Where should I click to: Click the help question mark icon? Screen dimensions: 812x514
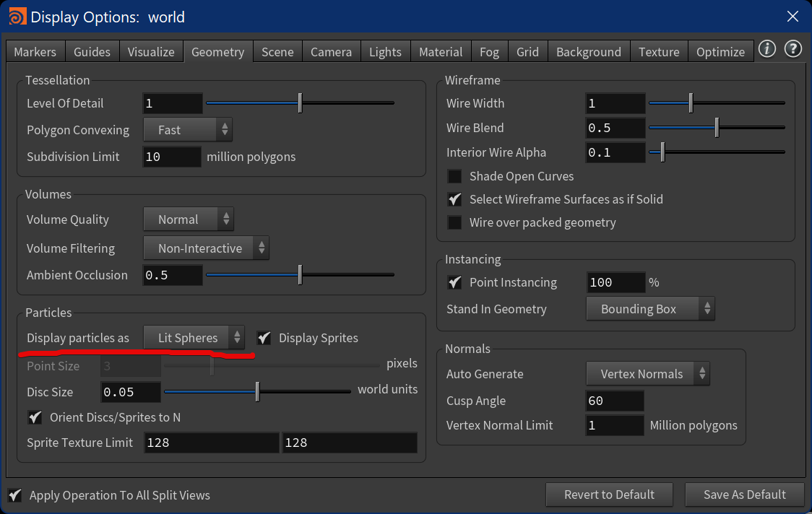click(x=792, y=49)
